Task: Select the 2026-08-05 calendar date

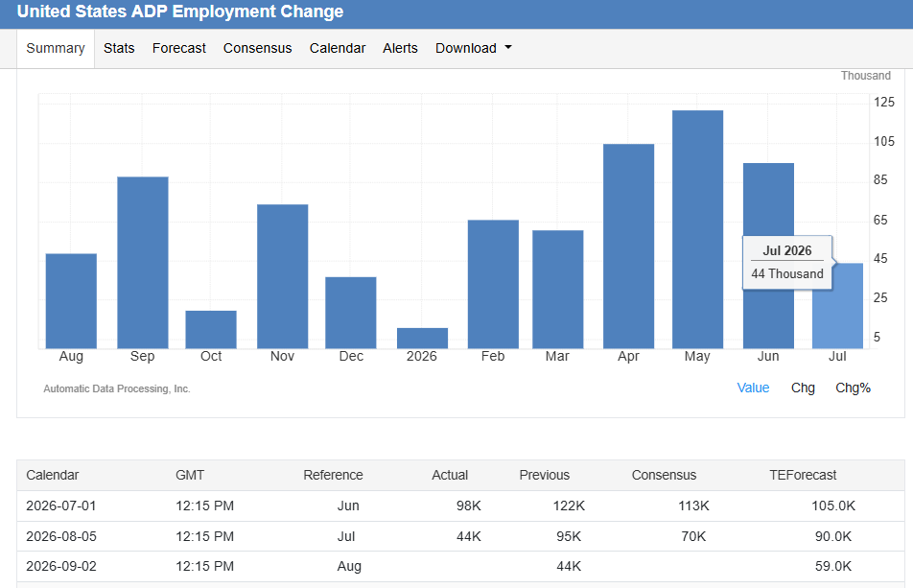Action: pos(61,536)
